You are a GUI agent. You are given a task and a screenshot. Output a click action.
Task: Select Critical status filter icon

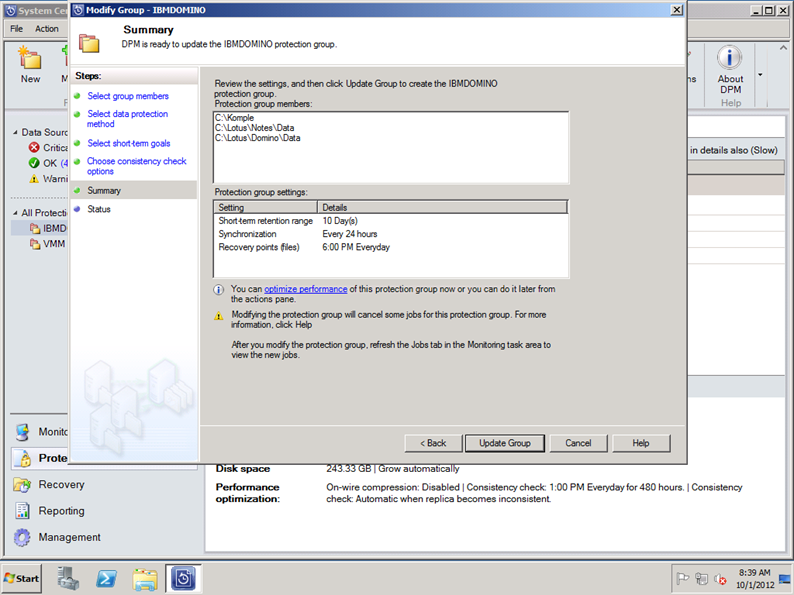[x=34, y=147]
